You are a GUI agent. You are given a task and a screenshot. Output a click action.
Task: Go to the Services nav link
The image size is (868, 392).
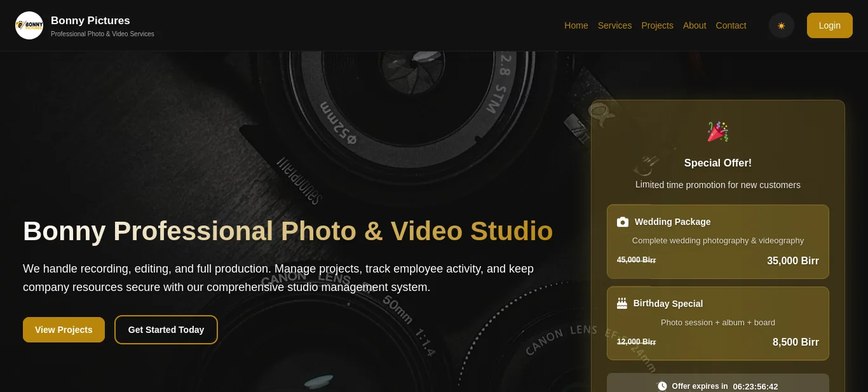click(614, 25)
